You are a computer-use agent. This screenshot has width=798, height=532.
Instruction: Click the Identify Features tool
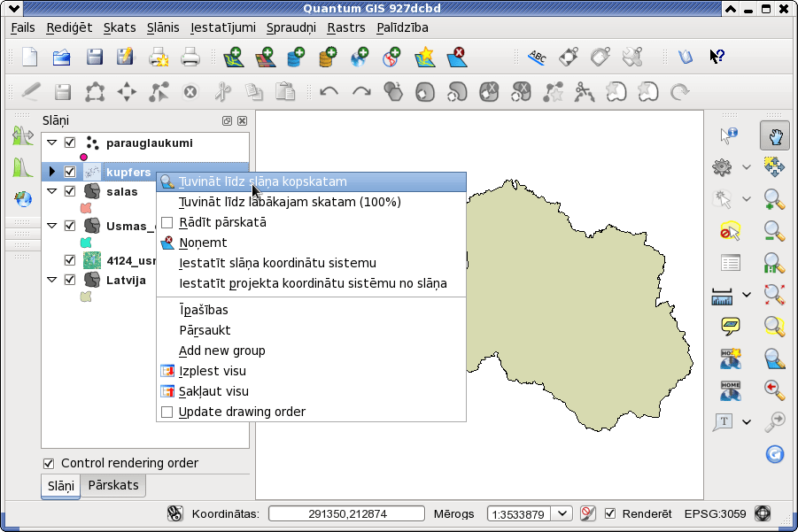(730, 135)
